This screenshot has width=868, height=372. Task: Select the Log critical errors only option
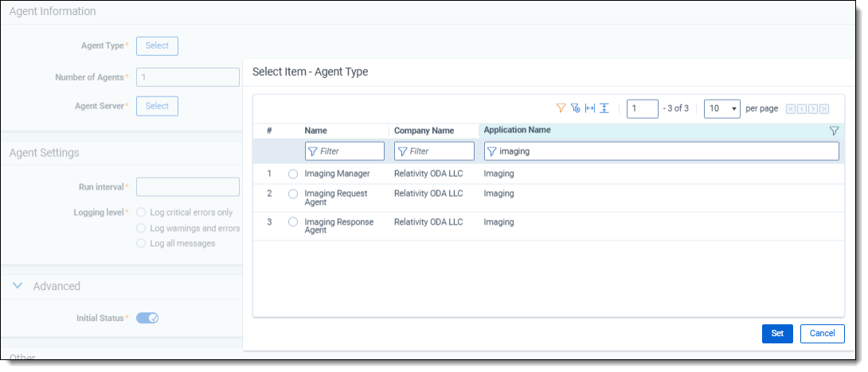(x=142, y=213)
